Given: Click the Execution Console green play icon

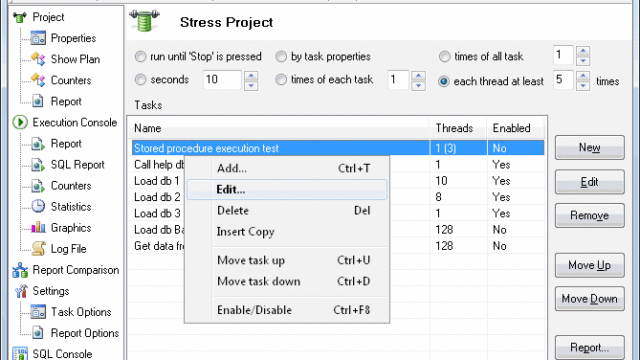Looking at the screenshot, I should (x=20, y=122).
